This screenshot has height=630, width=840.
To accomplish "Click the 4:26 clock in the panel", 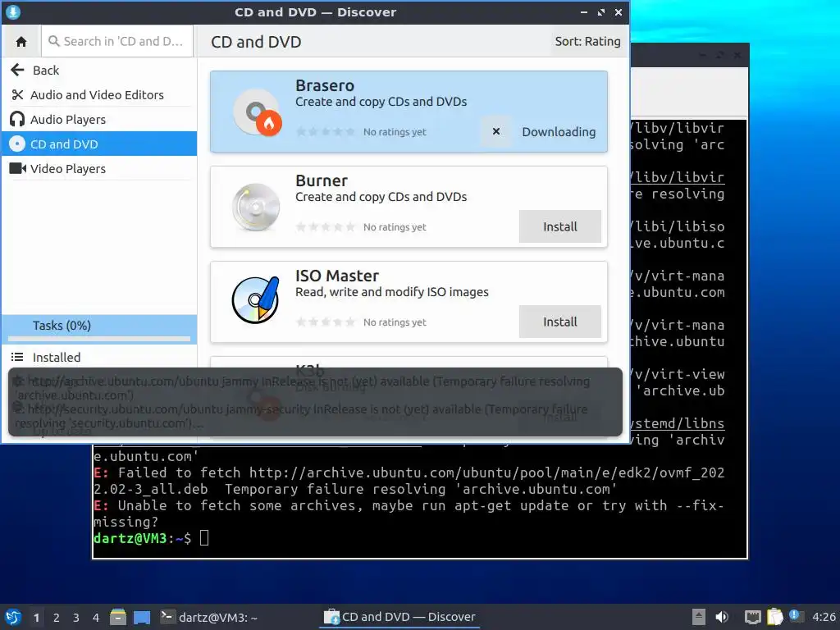I will coord(824,617).
